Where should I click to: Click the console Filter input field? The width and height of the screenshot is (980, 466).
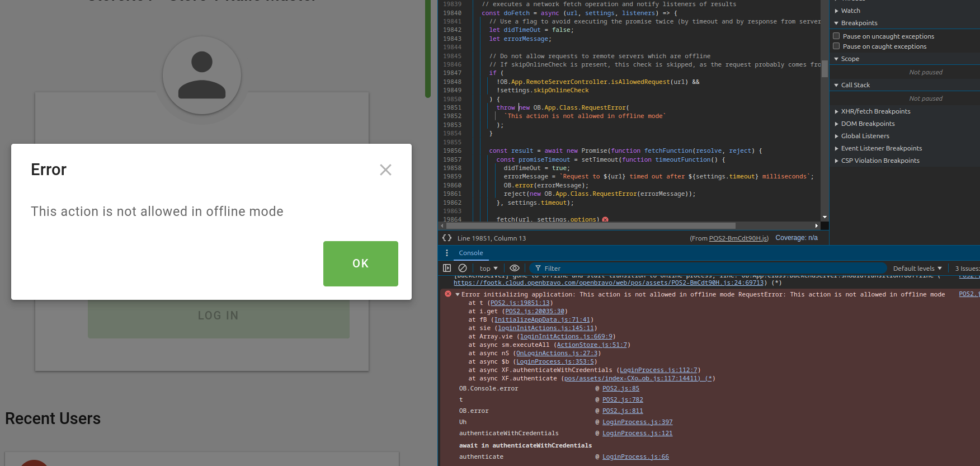(710, 269)
